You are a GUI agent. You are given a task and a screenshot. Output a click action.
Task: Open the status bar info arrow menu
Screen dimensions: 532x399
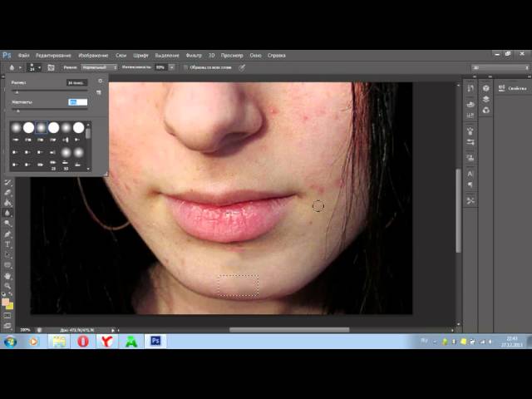(x=113, y=330)
